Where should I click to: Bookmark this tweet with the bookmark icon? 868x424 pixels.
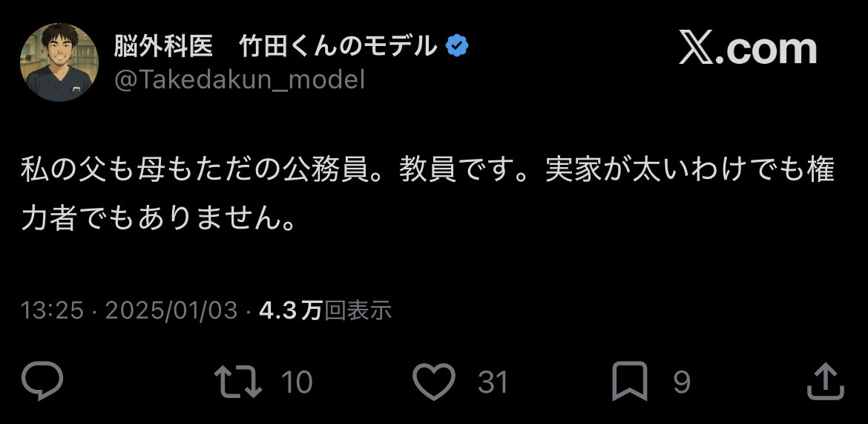pyautogui.click(x=629, y=382)
